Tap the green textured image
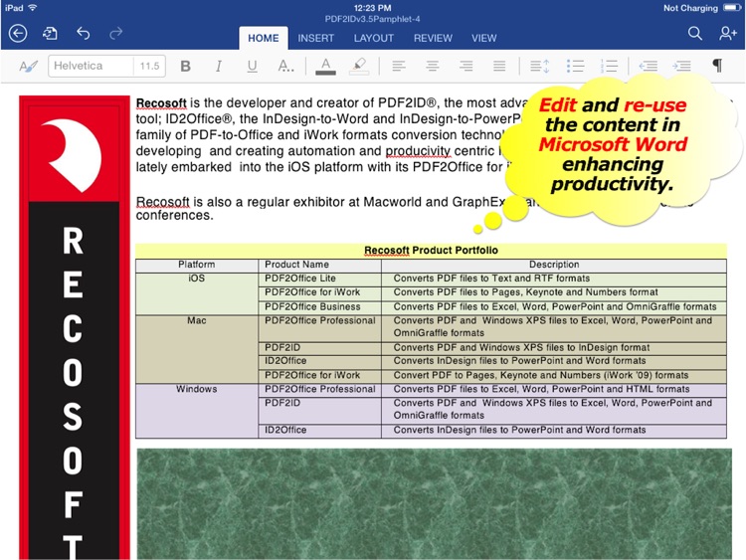Viewport: 746px width, 560px height. coord(434,504)
